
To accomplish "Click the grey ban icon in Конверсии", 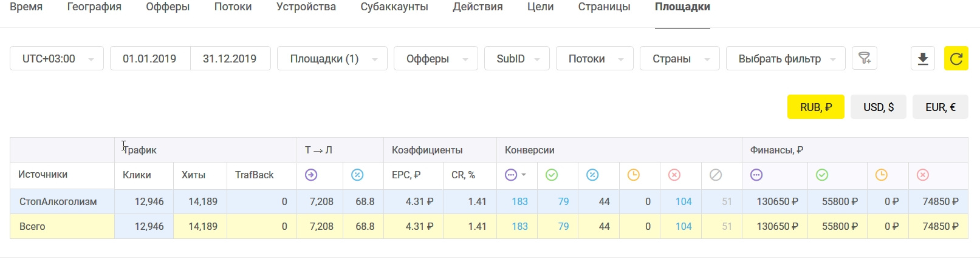I will [x=716, y=175].
